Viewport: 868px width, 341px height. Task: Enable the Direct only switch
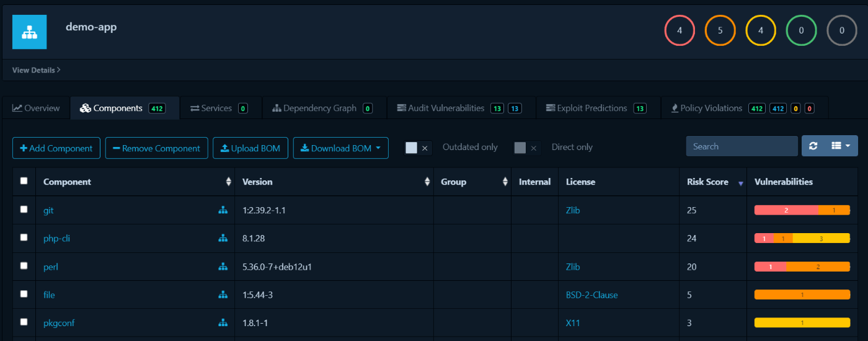click(x=526, y=148)
